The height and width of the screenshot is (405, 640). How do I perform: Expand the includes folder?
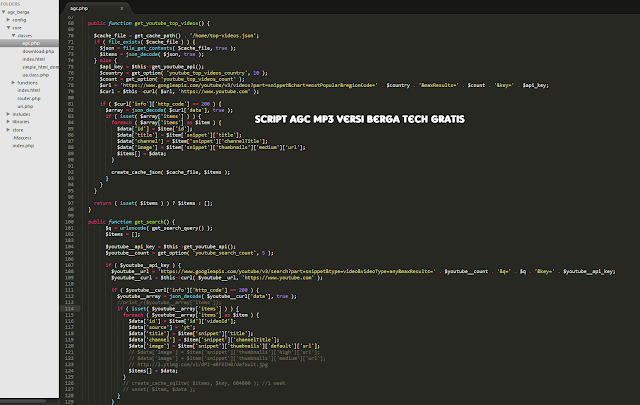[8, 114]
